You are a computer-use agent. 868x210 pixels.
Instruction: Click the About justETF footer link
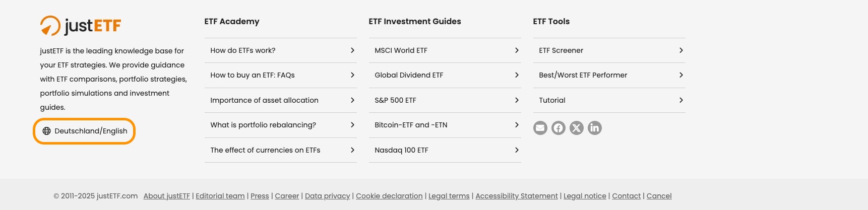[x=166, y=196]
